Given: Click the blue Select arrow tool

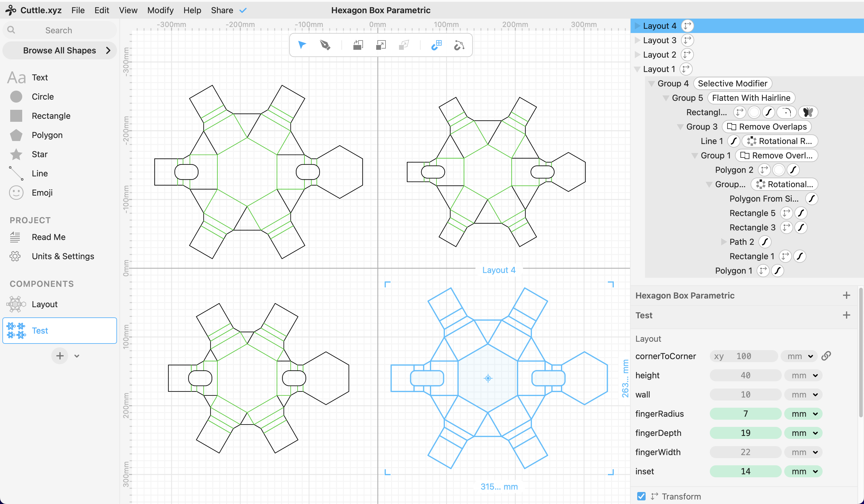Looking at the screenshot, I should [x=302, y=45].
